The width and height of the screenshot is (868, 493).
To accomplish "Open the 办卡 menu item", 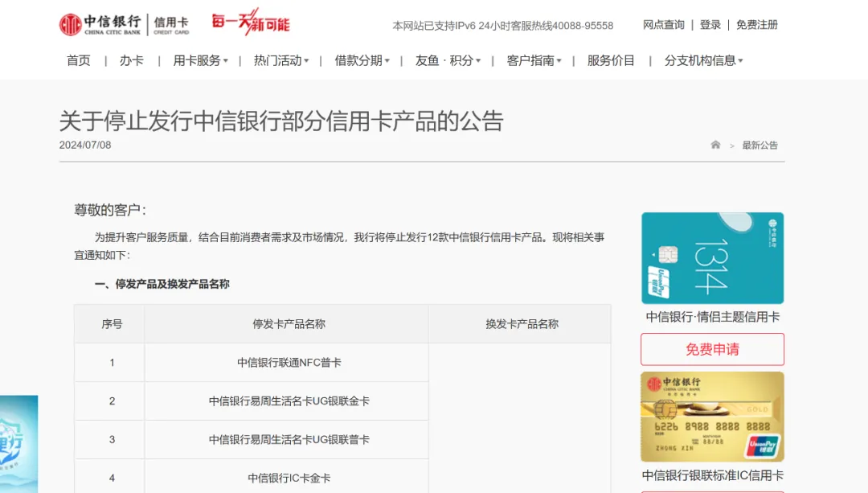I will [132, 60].
